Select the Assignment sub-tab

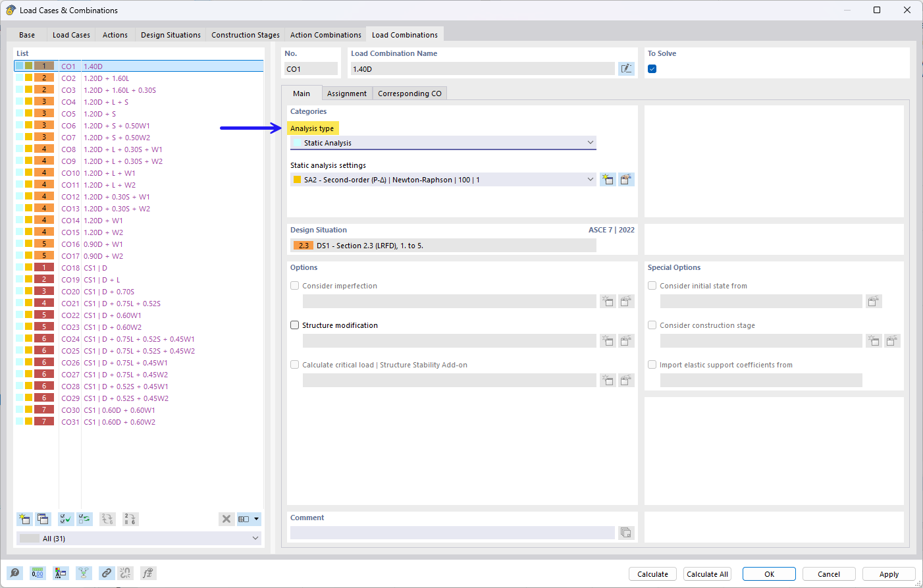tap(347, 94)
